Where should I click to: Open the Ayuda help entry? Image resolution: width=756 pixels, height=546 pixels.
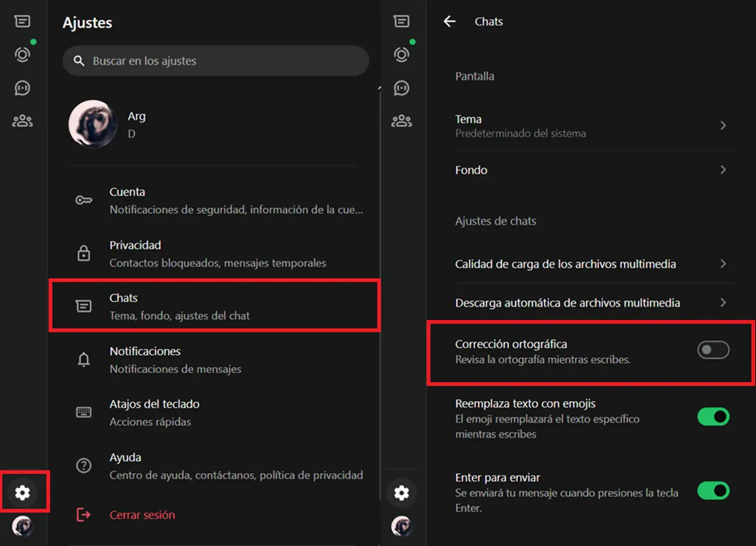click(x=214, y=465)
